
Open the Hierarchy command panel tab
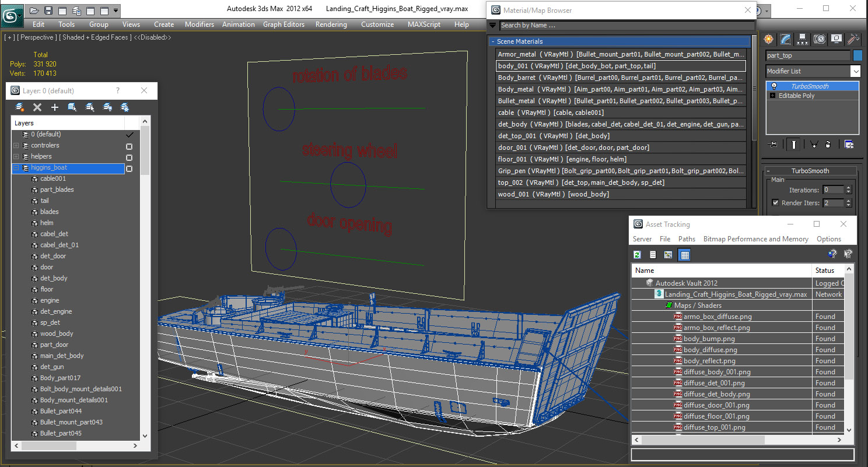coord(803,39)
